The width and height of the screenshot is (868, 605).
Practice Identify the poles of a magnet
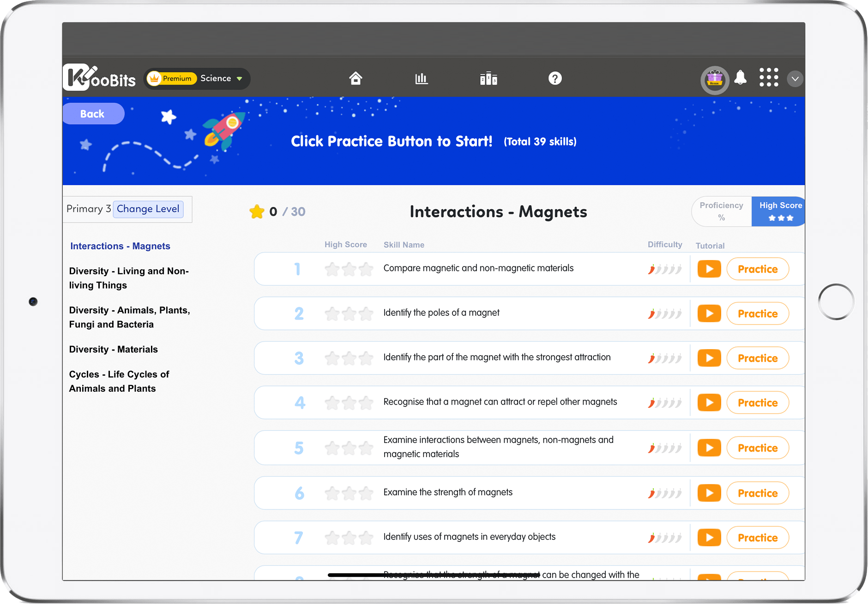[758, 314]
